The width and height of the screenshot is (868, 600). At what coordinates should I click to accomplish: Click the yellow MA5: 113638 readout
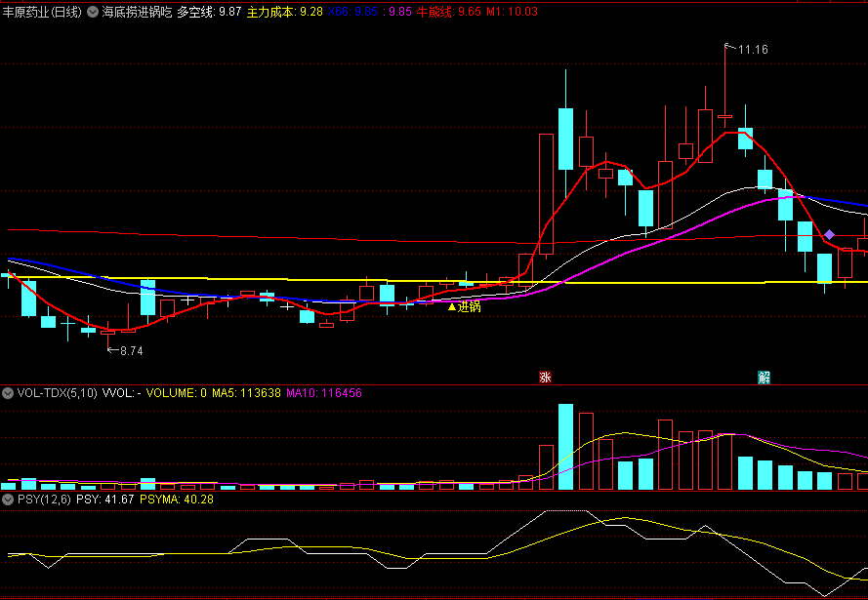246,393
